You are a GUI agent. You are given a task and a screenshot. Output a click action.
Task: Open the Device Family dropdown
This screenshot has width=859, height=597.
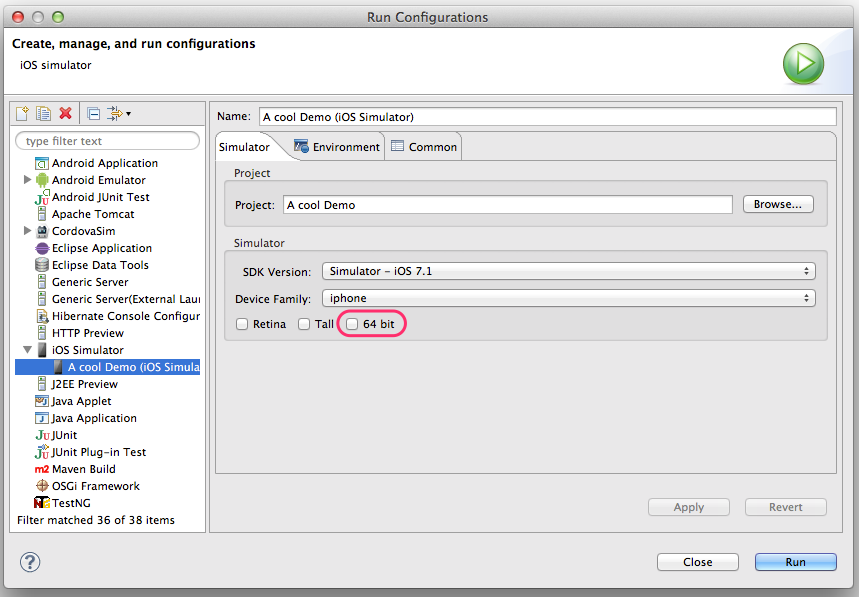pyautogui.click(x=568, y=298)
